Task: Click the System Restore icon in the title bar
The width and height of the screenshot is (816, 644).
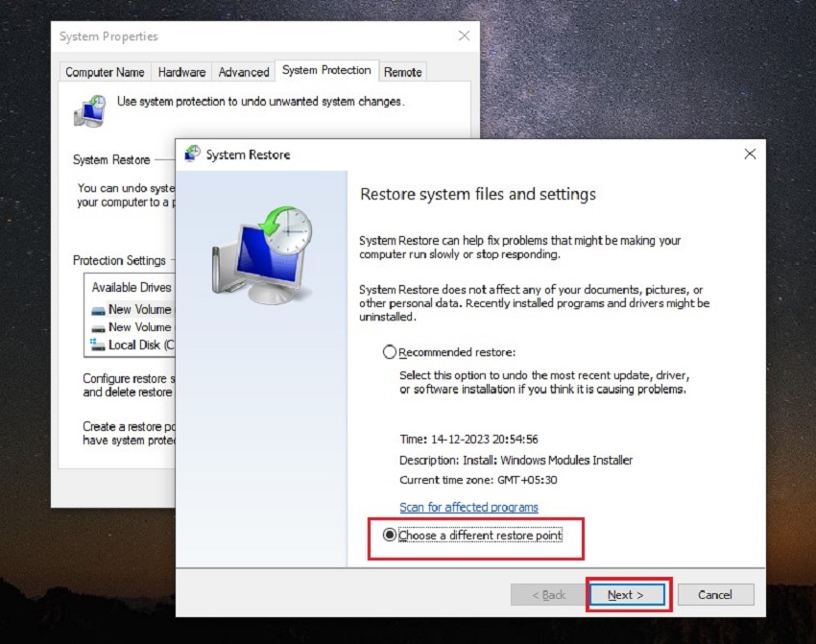Action: (191, 154)
